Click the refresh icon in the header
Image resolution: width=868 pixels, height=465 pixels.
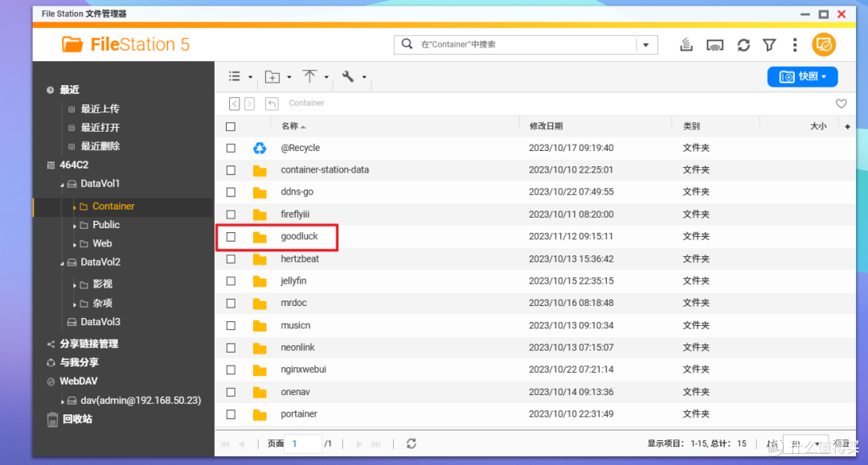(743, 45)
